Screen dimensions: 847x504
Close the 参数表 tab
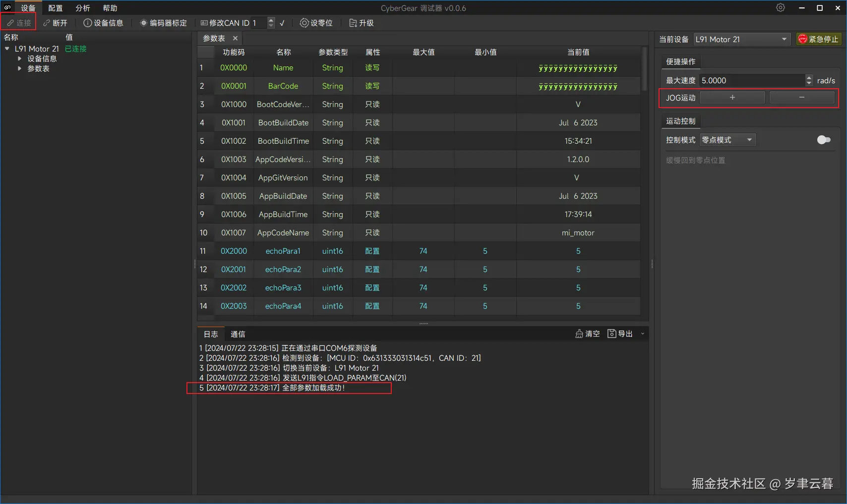tap(235, 38)
